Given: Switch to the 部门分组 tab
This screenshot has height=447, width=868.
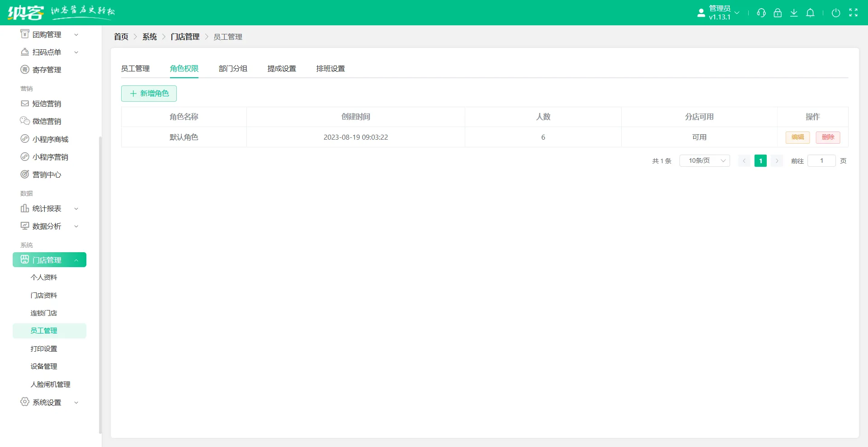Looking at the screenshot, I should [x=233, y=68].
